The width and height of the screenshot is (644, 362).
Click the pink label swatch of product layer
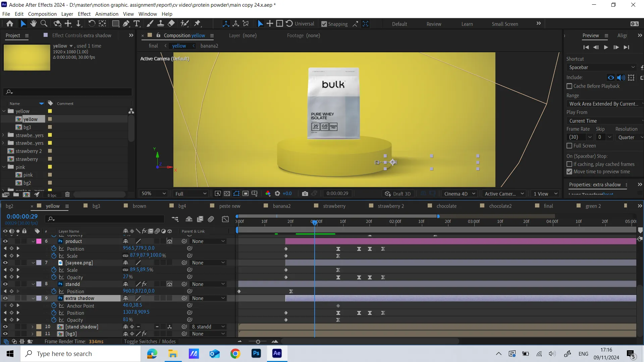click(39, 241)
